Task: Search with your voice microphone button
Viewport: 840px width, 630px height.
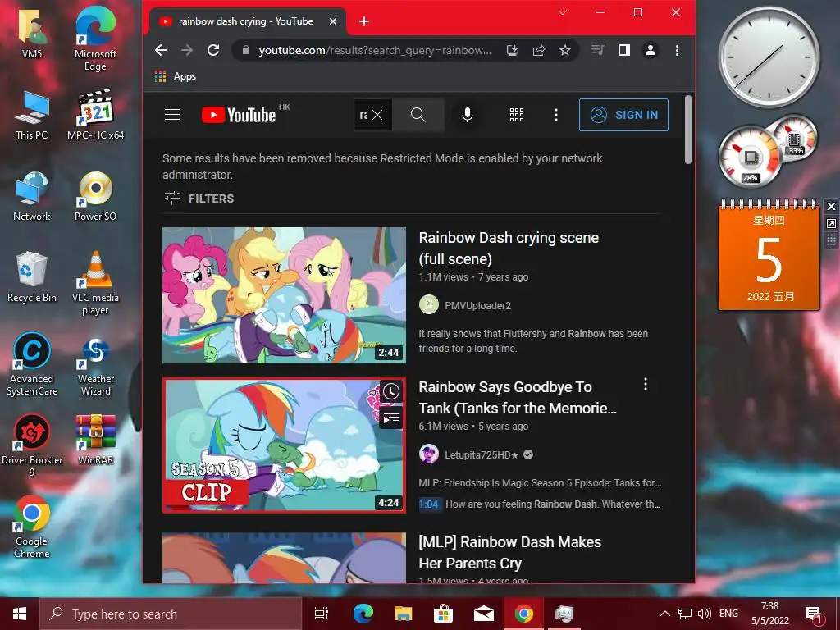Action: 467,115
